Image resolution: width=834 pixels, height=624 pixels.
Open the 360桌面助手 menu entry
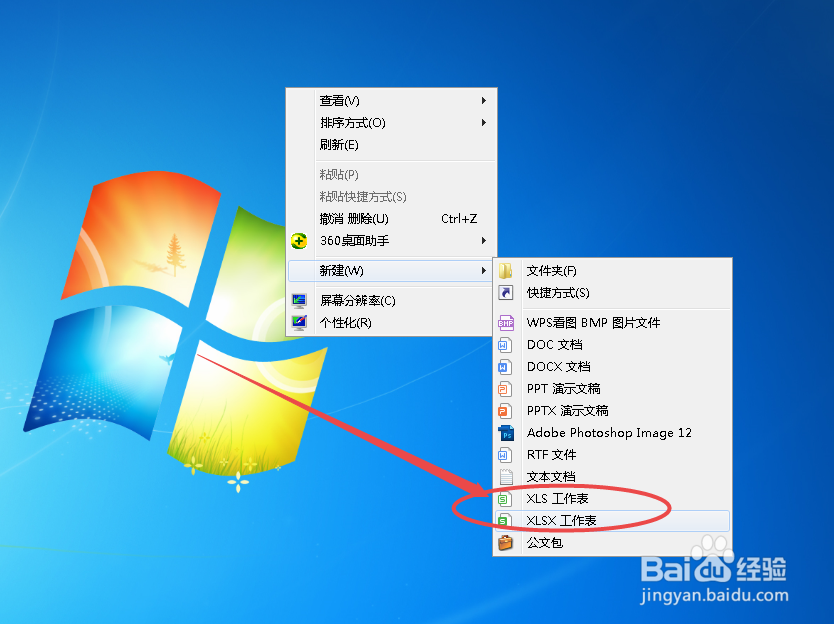click(x=391, y=240)
